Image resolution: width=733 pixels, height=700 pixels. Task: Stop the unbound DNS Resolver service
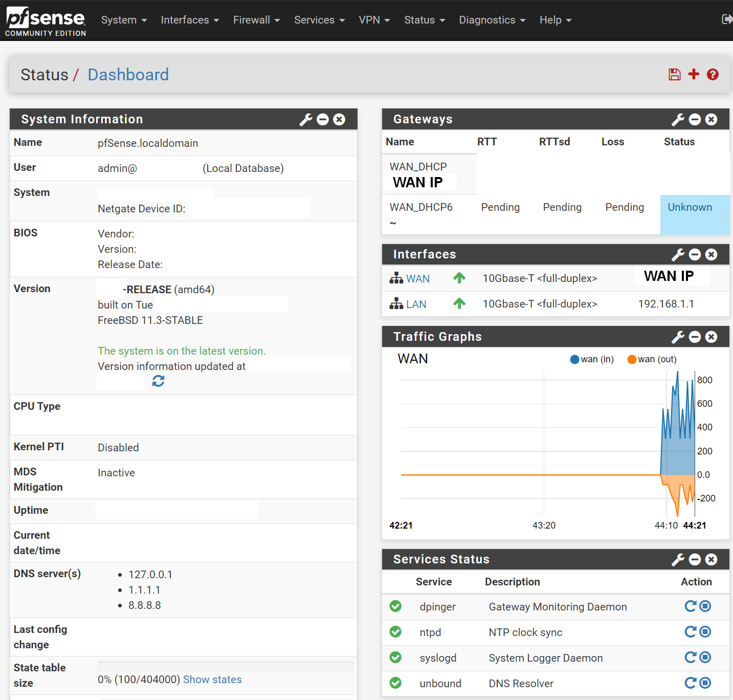[705, 683]
